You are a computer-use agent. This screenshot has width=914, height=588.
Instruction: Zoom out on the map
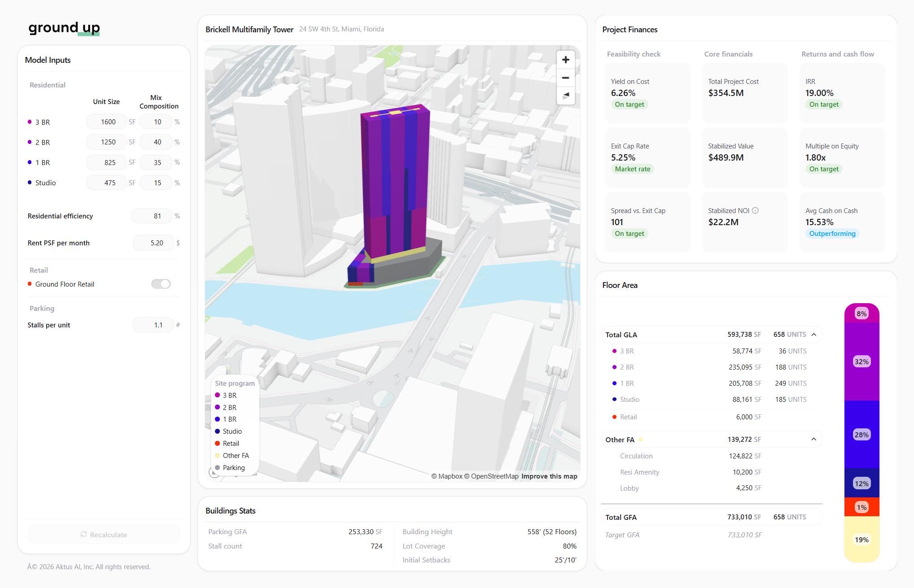pyautogui.click(x=565, y=78)
